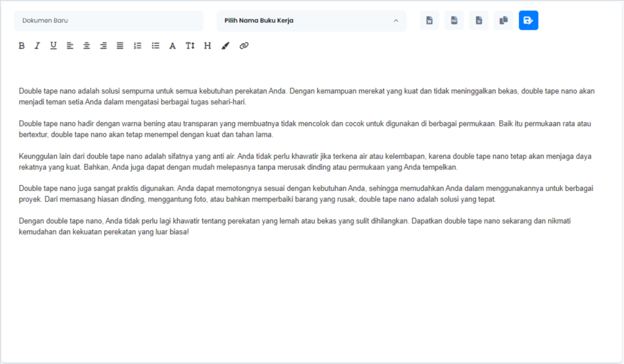Open the font (A) option
624x364 pixels.
[172, 46]
